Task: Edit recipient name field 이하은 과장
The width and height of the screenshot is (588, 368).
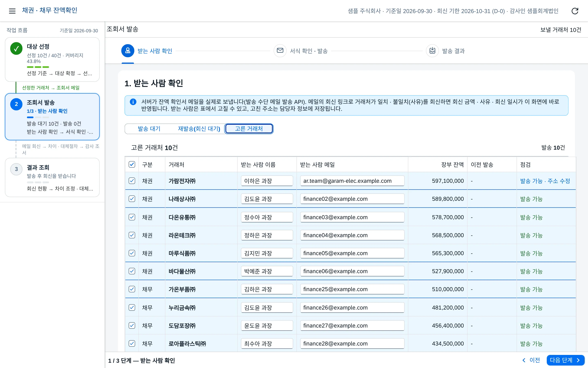Action: pos(267,181)
